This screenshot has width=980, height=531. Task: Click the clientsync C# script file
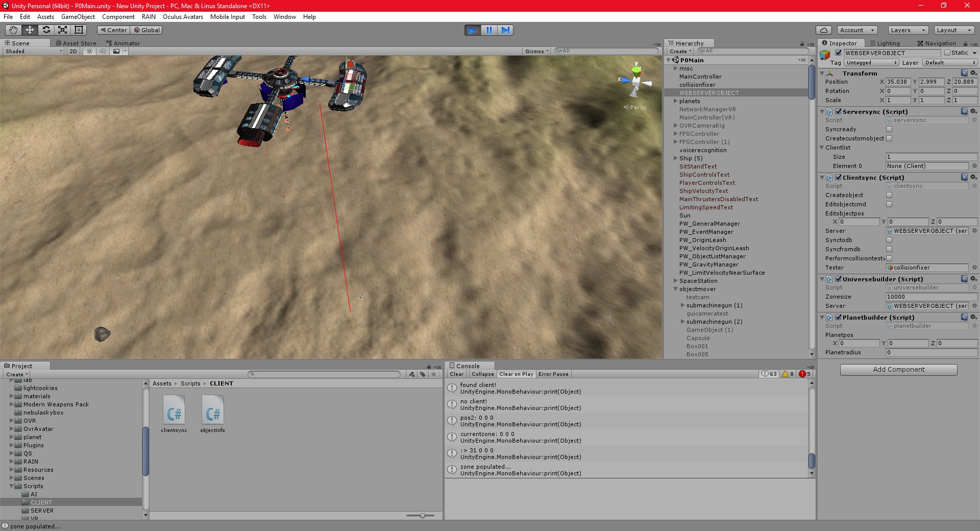[174, 414]
